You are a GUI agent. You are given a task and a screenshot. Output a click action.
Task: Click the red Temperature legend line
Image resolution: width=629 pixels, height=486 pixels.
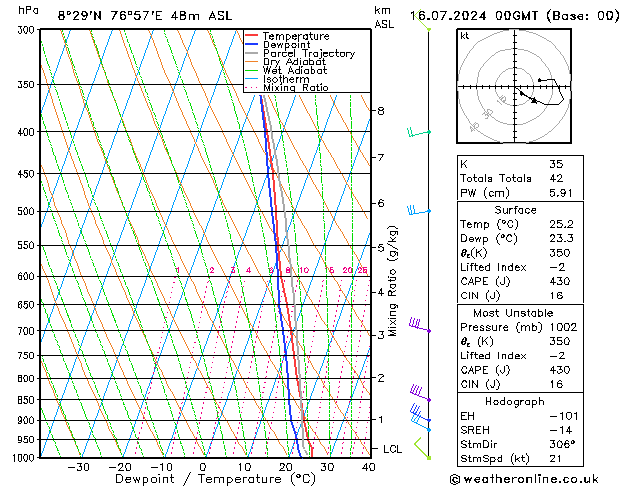pyautogui.click(x=251, y=36)
